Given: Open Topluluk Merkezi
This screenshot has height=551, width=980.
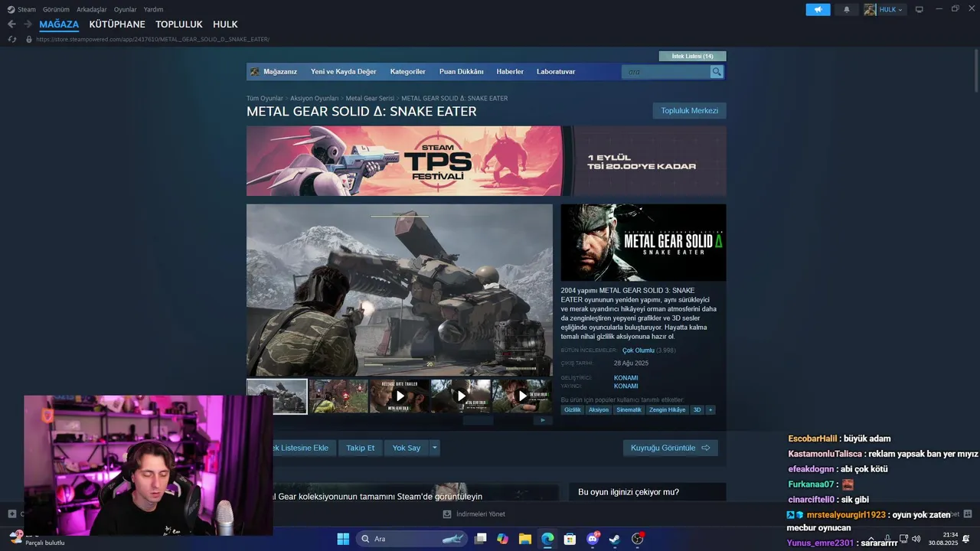Looking at the screenshot, I should coord(689,111).
